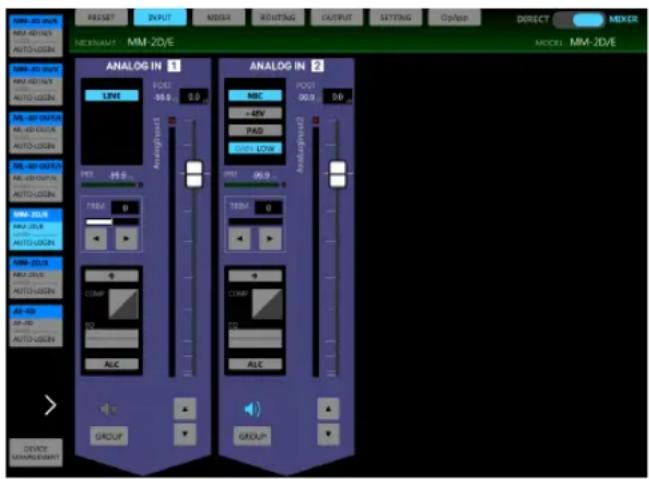
Task: Select the highlighted MM-2D/E device card
Action: point(36,229)
